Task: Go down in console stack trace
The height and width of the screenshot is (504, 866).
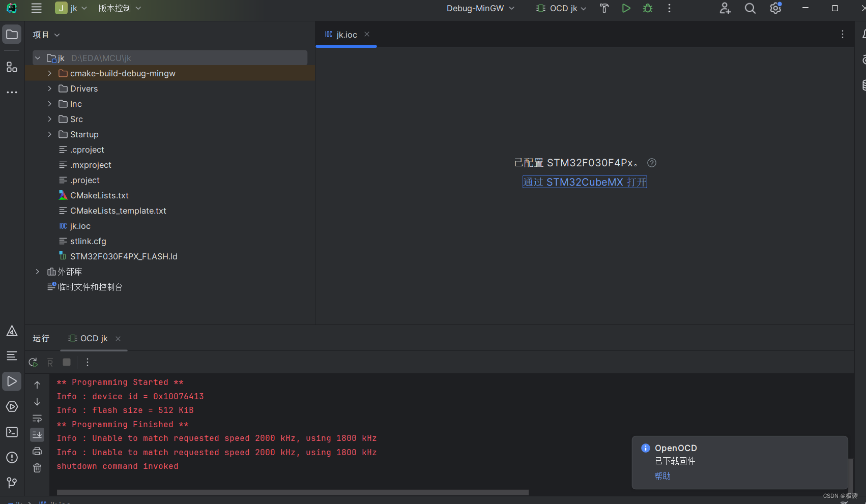Action: click(37, 402)
